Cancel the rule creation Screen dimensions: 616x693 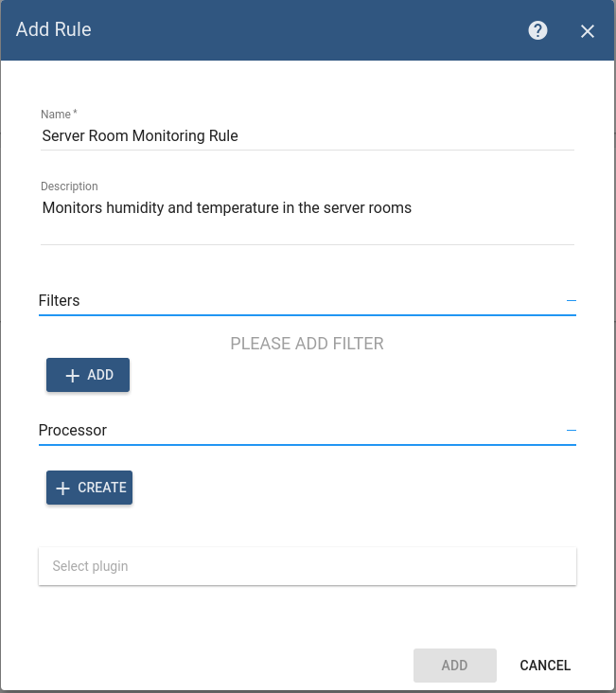545,666
